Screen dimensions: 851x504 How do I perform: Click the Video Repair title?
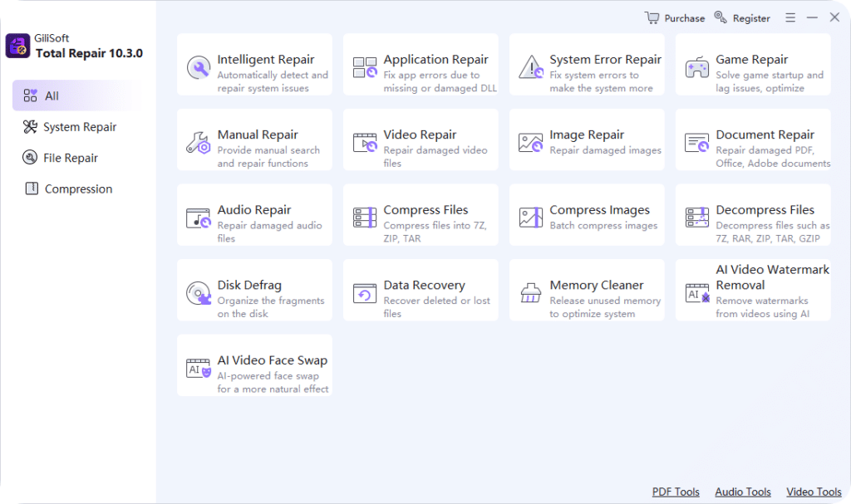420,135
